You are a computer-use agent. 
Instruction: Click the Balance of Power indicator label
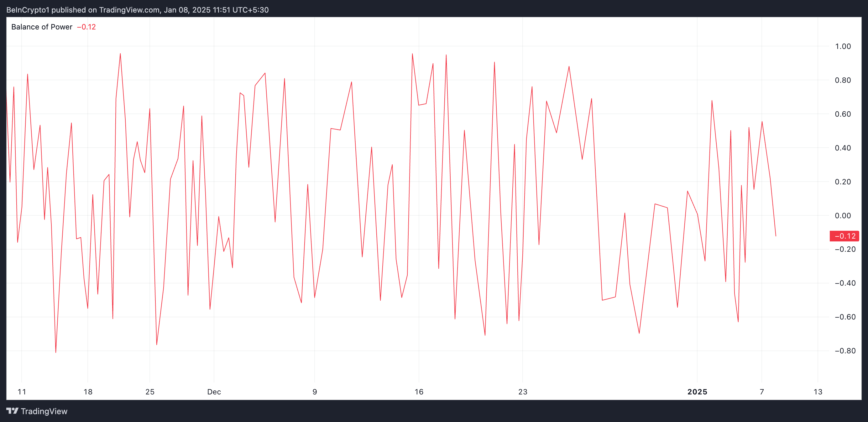point(42,27)
